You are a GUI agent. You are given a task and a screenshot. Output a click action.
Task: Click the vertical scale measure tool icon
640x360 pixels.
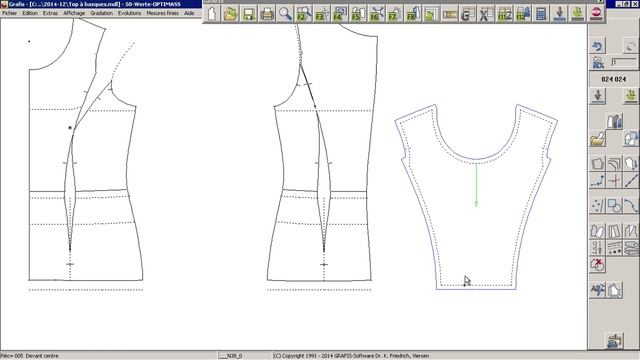point(598,248)
